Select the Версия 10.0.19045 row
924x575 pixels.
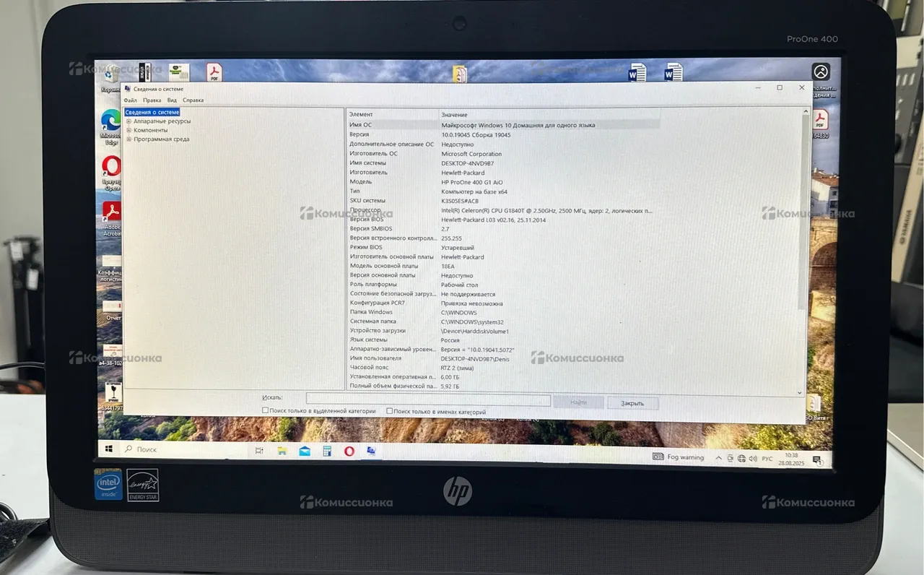503,134
